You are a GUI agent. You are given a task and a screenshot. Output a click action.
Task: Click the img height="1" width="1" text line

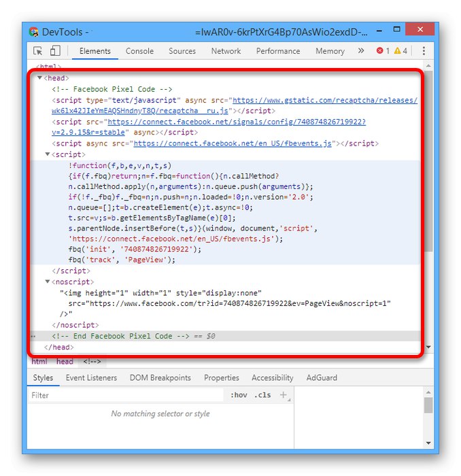(161, 293)
